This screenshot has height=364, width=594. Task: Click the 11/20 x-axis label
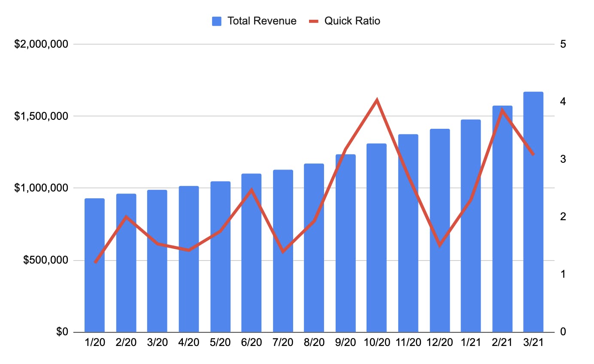408,343
